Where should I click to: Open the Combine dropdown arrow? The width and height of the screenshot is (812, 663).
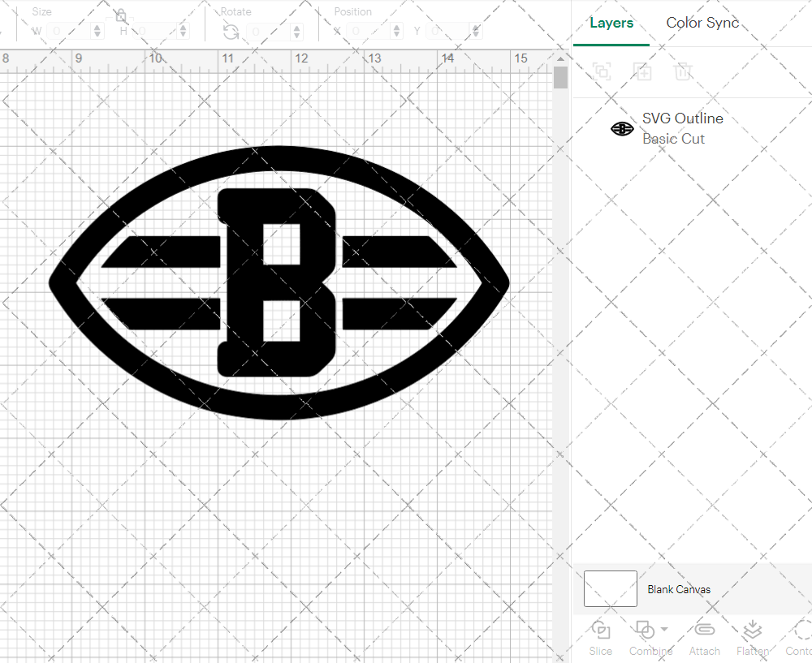point(664,629)
